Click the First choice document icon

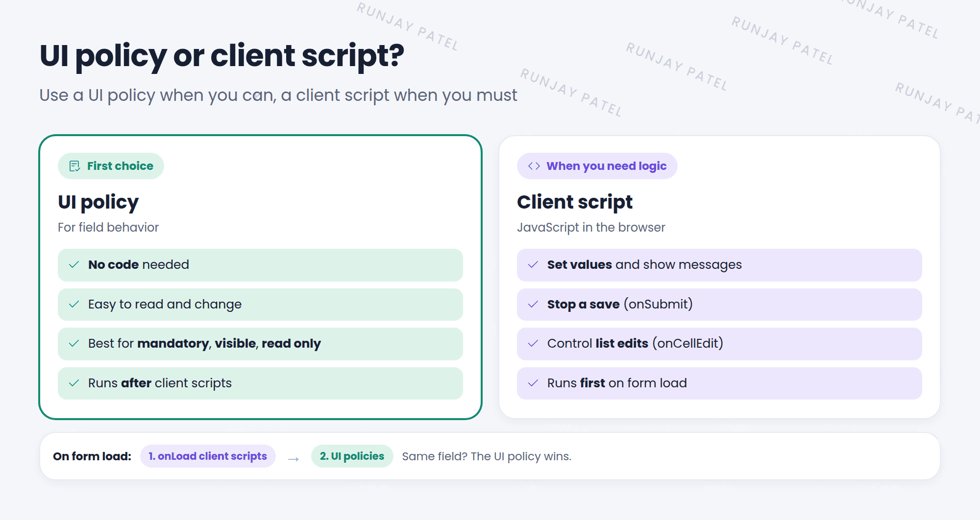tap(74, 166)
